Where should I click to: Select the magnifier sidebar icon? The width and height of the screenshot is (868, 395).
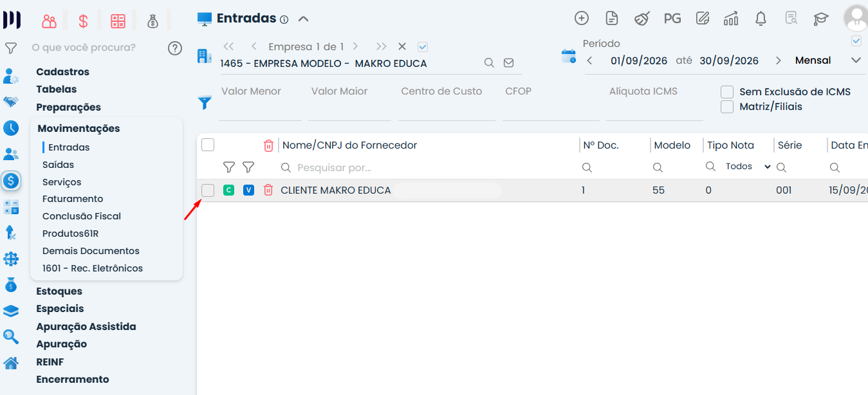point(11,336)
